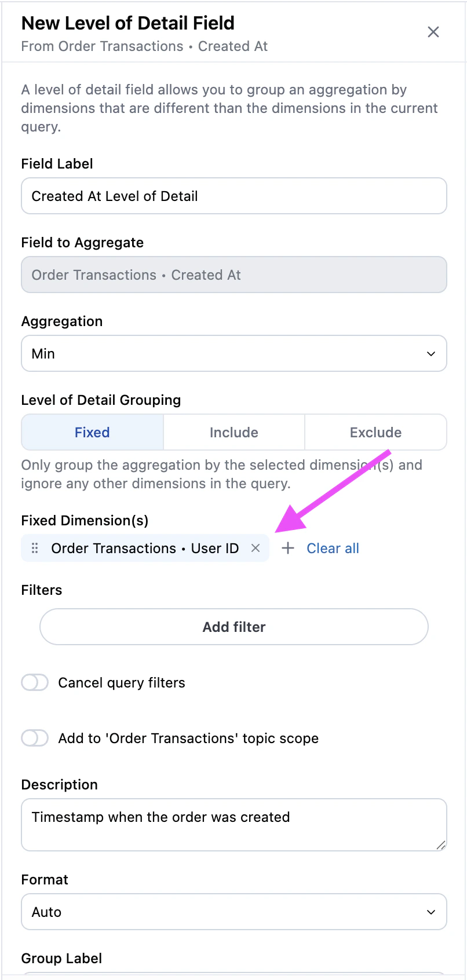This screenshot has width=467, height=980.
Task: Select the Exclude grouping option
Action: tap(375, 432)
